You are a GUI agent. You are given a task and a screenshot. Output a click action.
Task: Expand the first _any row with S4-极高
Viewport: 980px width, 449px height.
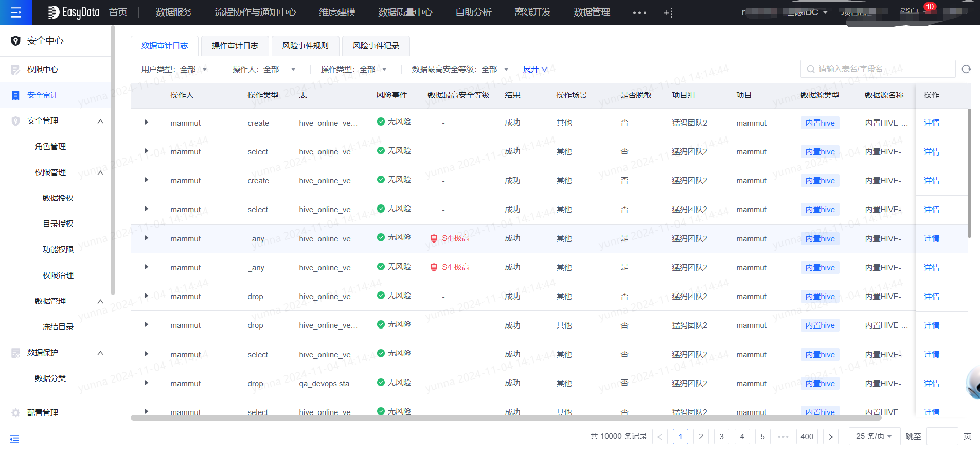point(147,238)
